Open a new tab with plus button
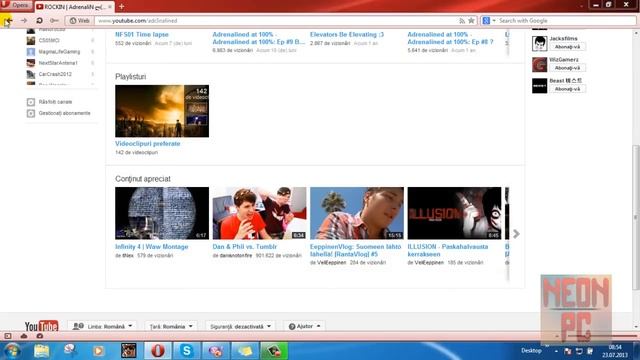Viewport: 640px width, 360px height. point(121,7)
